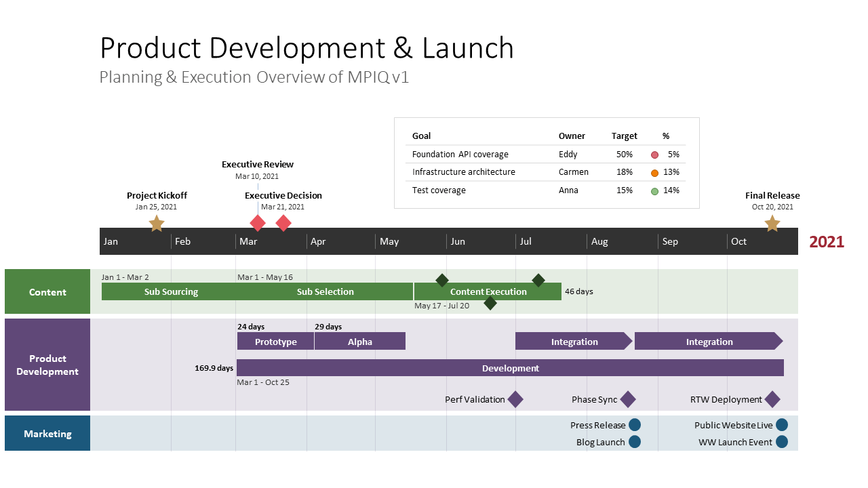Select the Executive Review diamond marker
Viewport: 868px width, 488px height.
(257, 222)
